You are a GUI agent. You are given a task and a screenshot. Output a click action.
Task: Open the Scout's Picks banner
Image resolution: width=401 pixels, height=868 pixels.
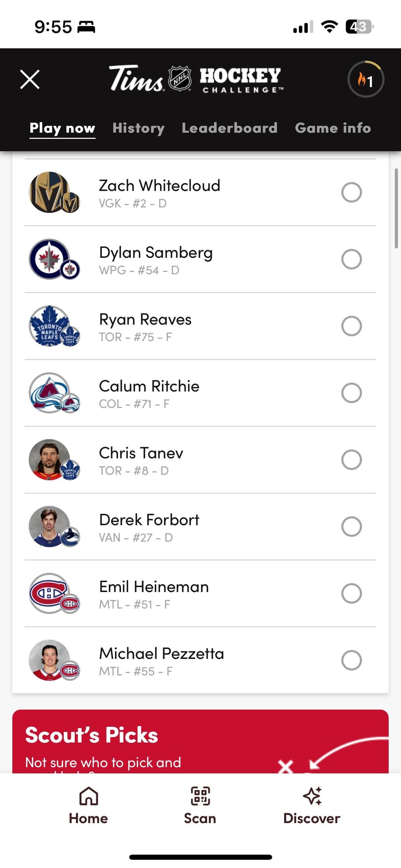click(200, 741)
